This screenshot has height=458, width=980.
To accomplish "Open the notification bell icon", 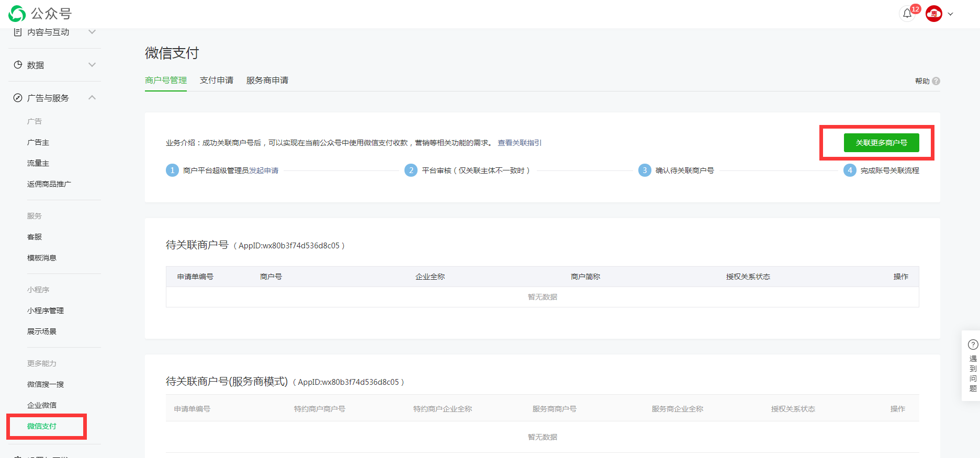I will [907, 14].
